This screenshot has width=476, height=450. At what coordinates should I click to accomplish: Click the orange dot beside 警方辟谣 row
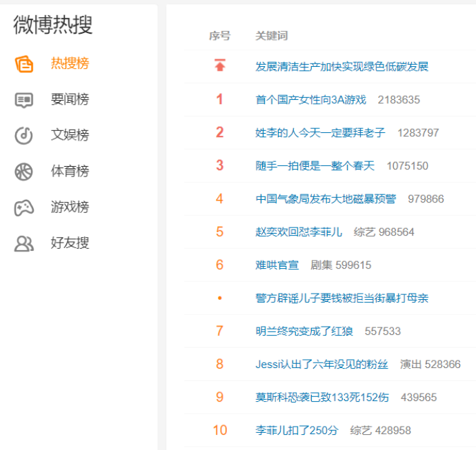click(x=220, y=298)
